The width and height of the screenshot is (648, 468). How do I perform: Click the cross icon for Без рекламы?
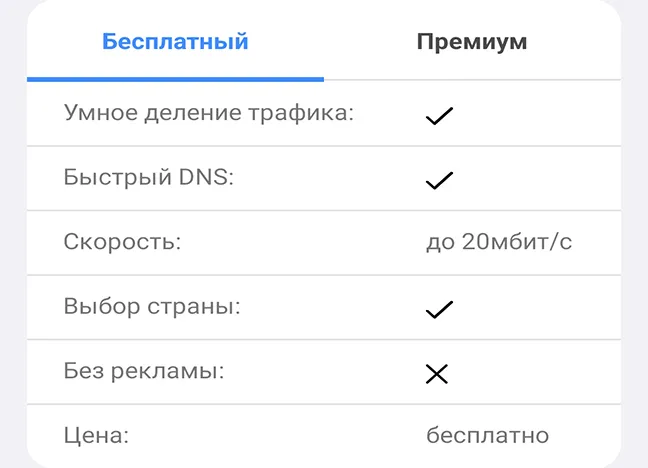[x=437, y=374]
